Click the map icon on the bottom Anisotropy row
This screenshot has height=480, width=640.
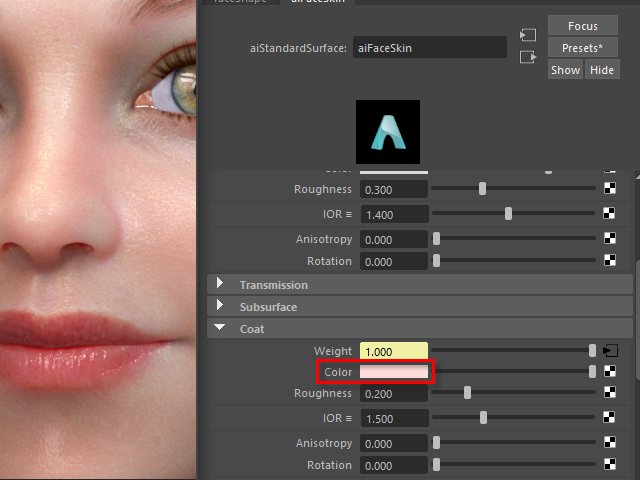(x=609, y=443)
